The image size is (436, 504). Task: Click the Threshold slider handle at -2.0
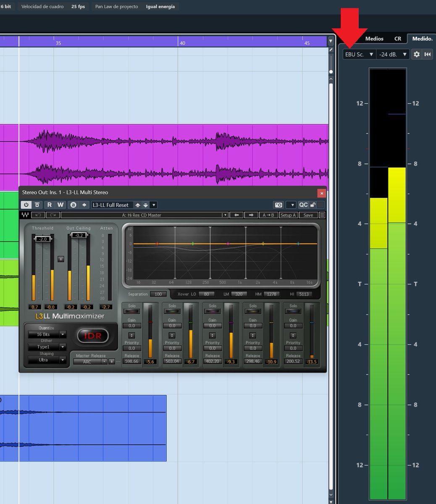point(43,239)
